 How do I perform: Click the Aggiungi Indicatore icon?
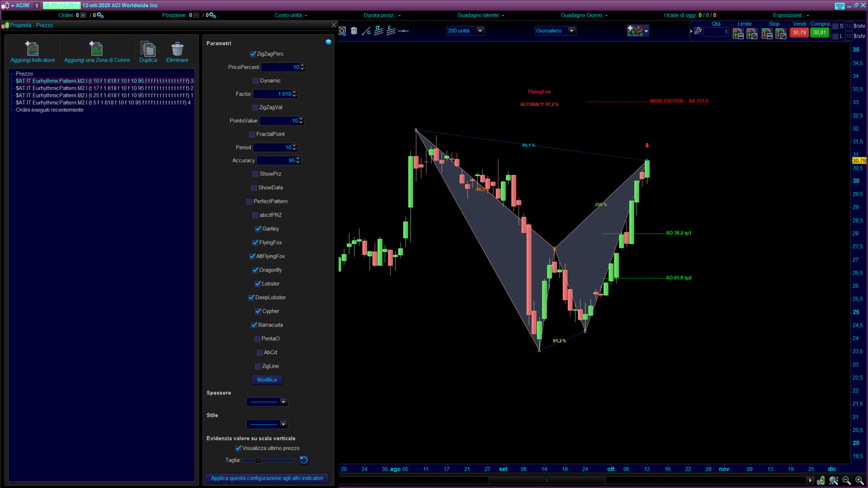click(32, 49)
